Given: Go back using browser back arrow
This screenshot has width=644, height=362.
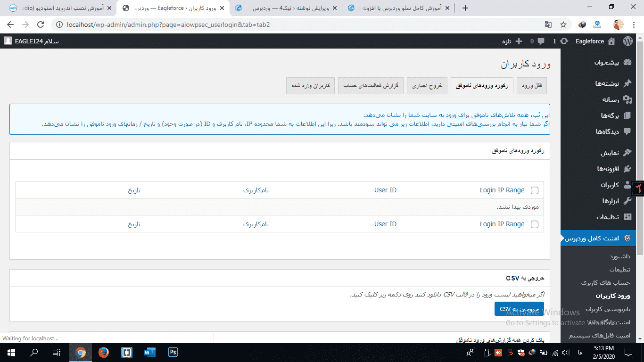Looking at the screenshot, I should pyautogui.click(x=10, y=25).
